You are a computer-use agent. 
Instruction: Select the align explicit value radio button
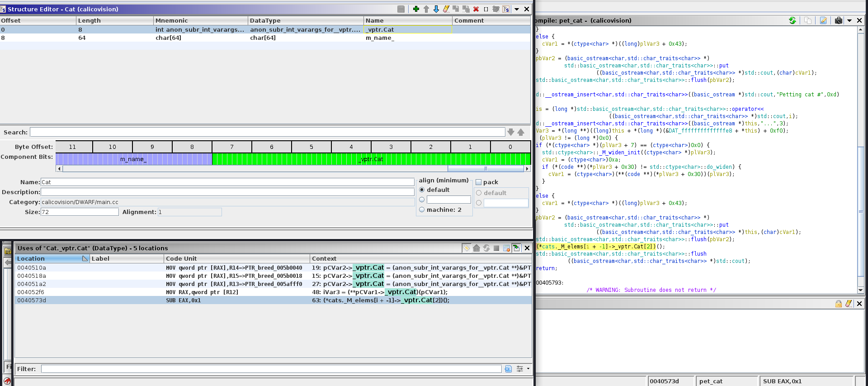tap(422, 200)
